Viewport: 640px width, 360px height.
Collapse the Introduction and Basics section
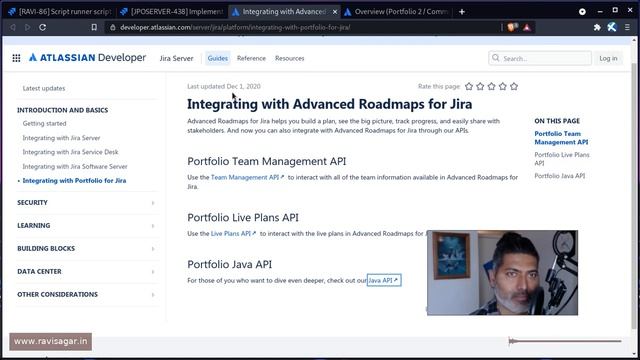point(62,110)
